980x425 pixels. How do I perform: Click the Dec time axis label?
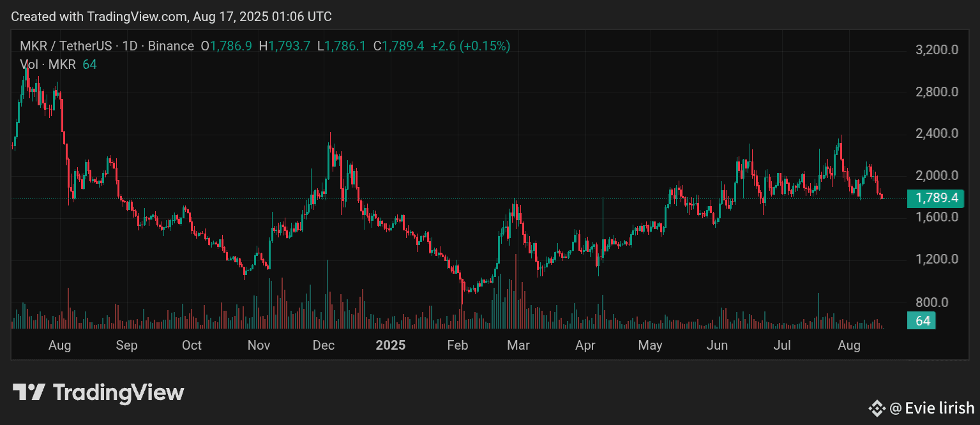click(324, 345)
